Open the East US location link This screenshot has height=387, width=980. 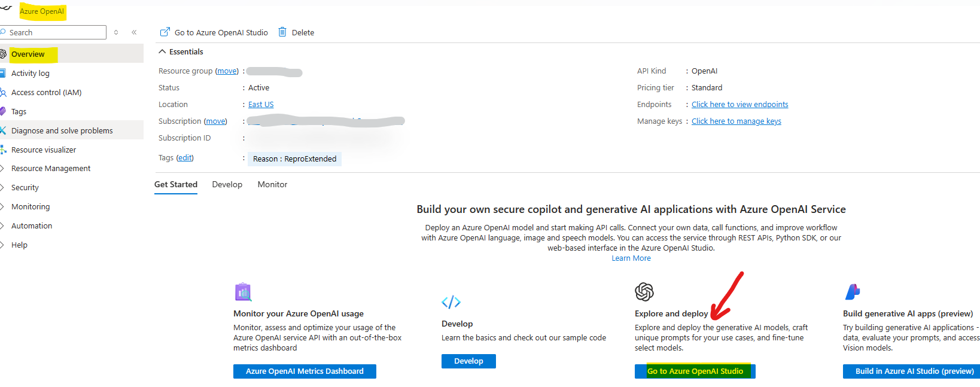[x=261, y=104]
